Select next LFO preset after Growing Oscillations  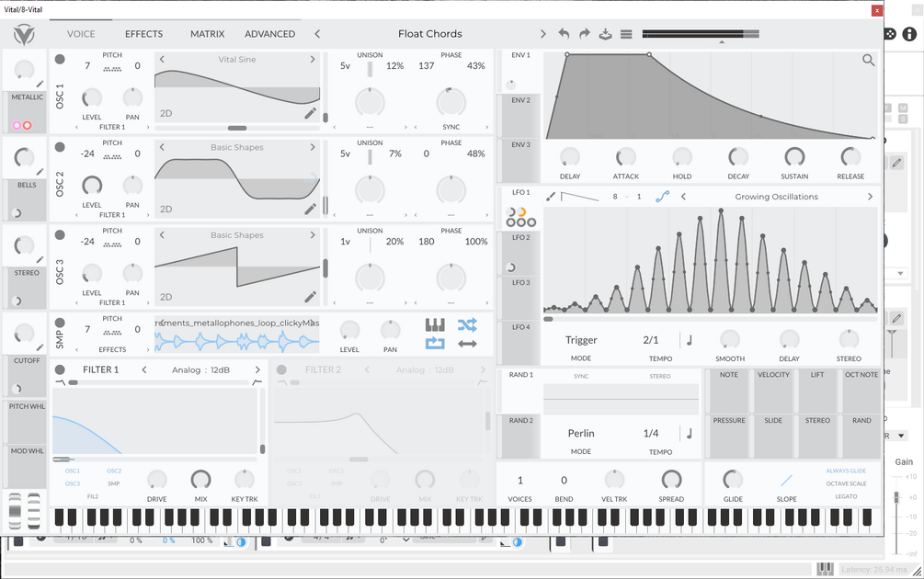point(870,197)
